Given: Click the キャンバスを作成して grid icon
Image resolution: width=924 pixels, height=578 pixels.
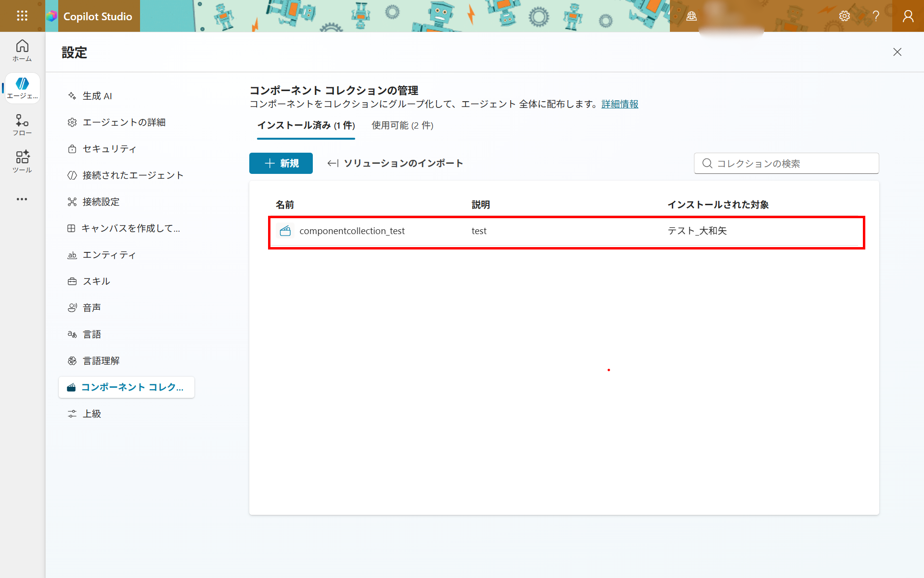Looking at the screenshot, I should pos(71,228).
